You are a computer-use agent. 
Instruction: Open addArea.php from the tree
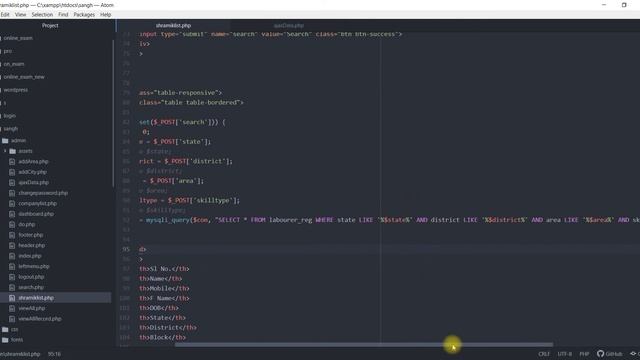(x=33, y=162)
